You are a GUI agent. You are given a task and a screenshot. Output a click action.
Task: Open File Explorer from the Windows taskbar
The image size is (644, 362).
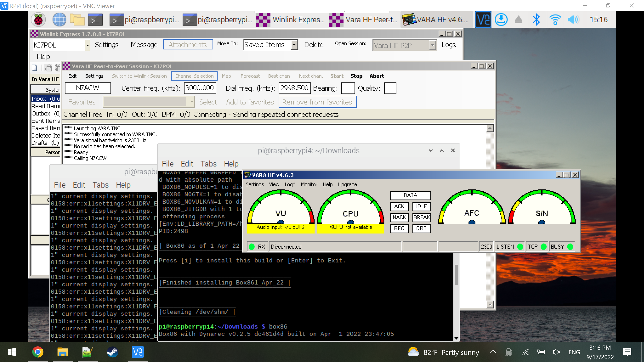click(63, 352)
